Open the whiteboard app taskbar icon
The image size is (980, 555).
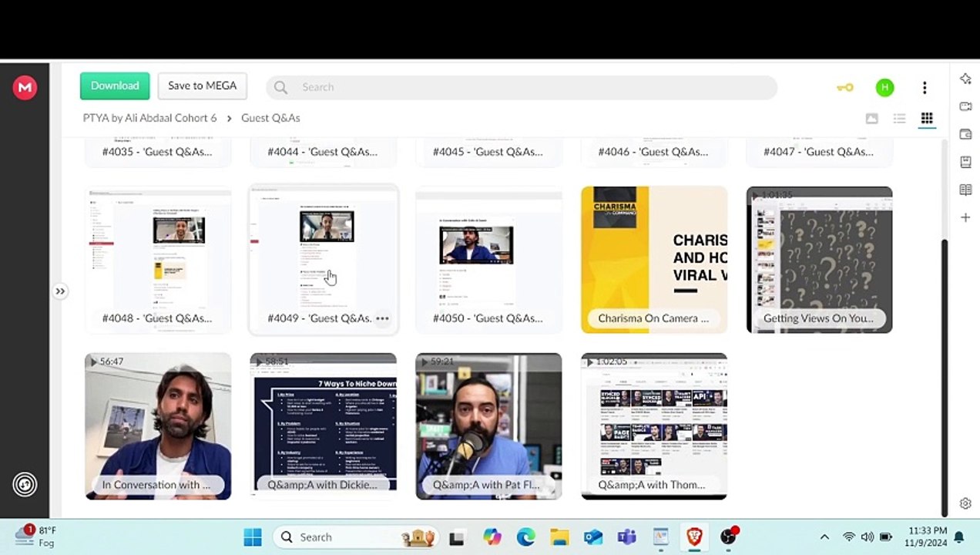[x=660, y=537]
